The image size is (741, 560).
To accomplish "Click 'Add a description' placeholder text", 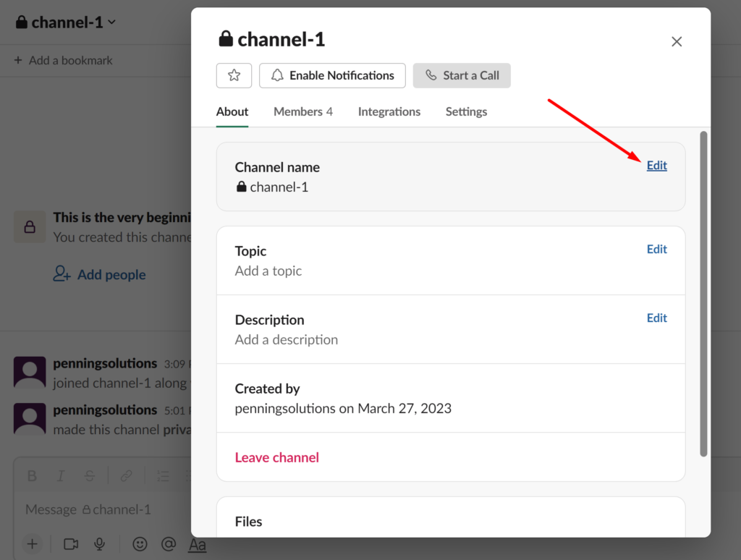I will click(x=287, y=340).
